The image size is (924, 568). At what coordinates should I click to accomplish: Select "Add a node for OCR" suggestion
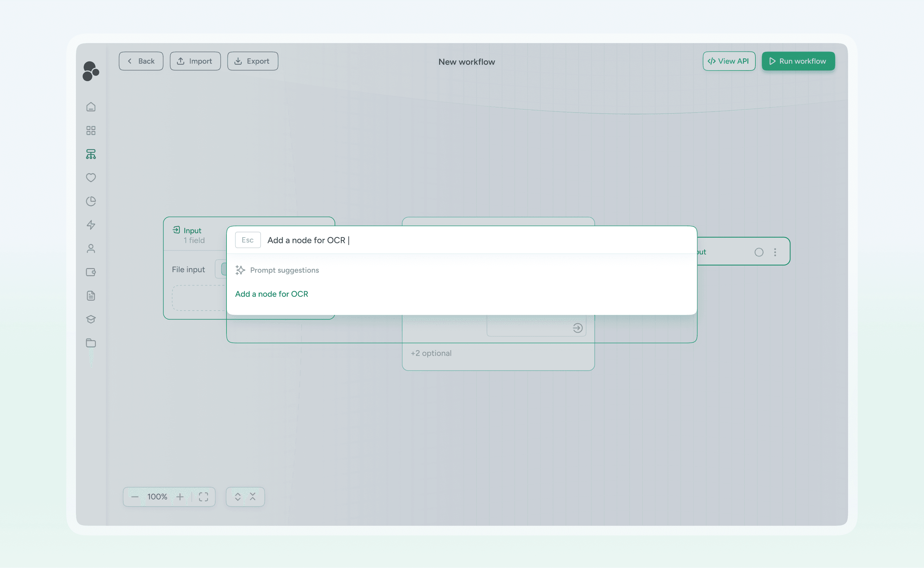(272, 294)
